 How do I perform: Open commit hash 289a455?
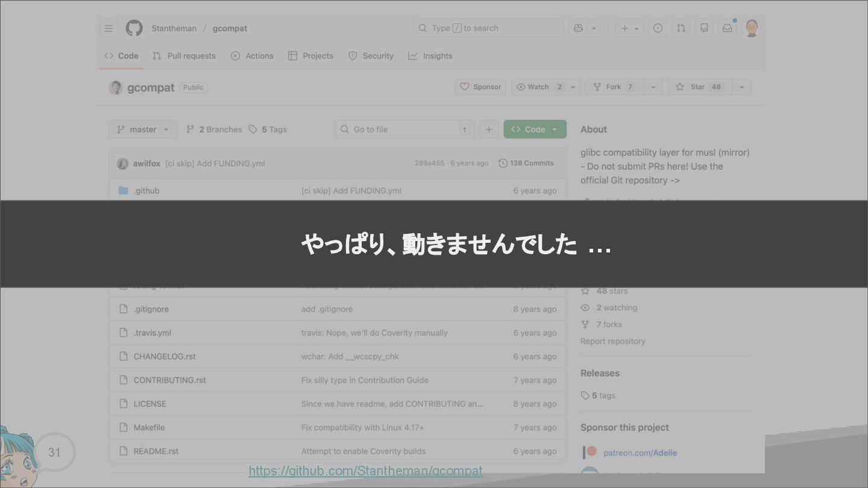429,163
